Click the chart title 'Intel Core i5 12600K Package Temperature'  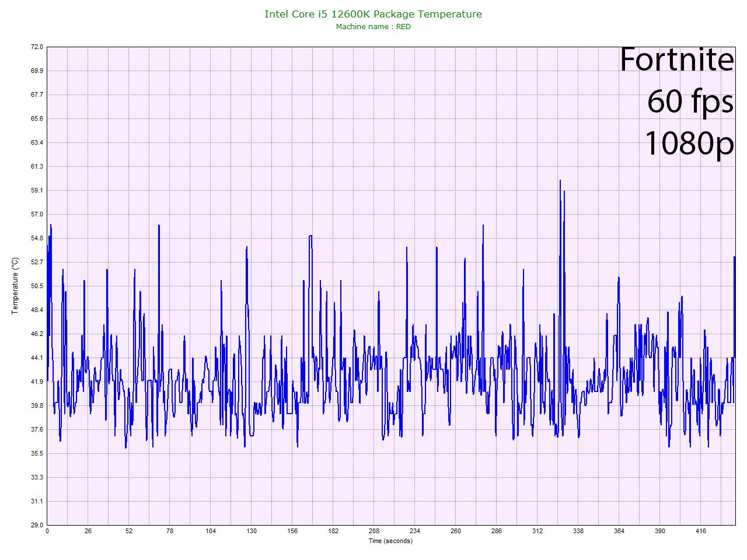[x=373, y=14]
